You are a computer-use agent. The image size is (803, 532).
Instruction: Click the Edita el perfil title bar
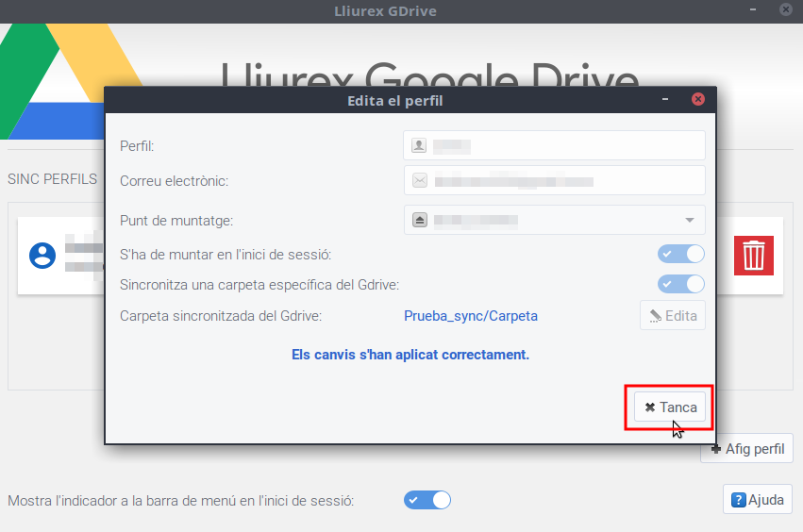click(395, 100)
